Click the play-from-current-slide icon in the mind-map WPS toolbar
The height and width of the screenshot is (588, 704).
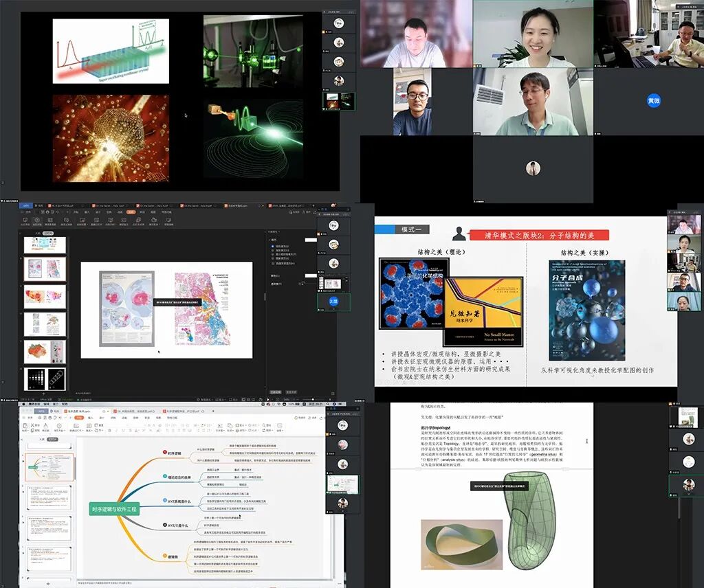(x=59, y=426)
